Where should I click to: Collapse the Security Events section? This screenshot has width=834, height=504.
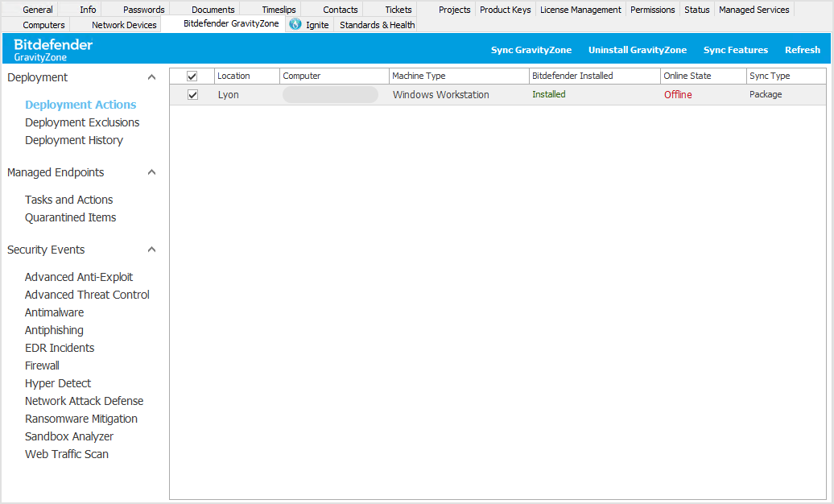[151, 250]
